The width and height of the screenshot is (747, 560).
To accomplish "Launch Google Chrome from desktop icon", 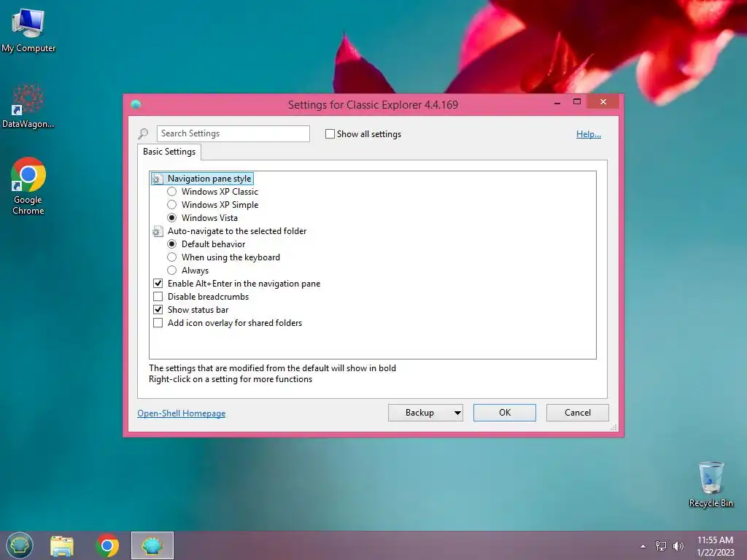I will coord(28,186).
